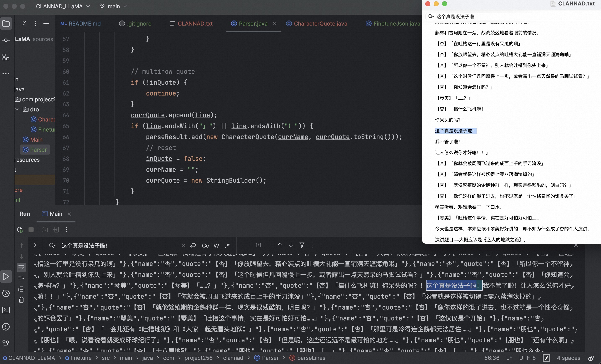Open the Structure tool window icon

[x=6, y=57]
